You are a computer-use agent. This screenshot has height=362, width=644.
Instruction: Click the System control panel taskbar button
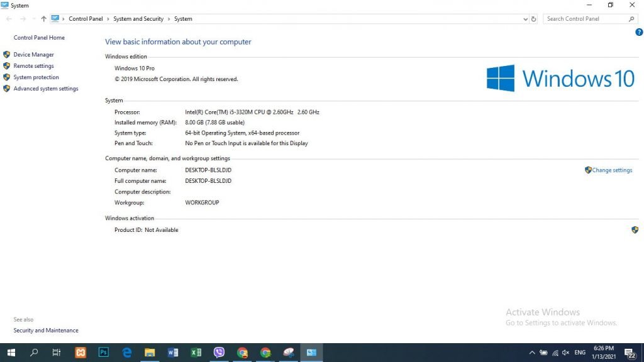tap(311, 353)
